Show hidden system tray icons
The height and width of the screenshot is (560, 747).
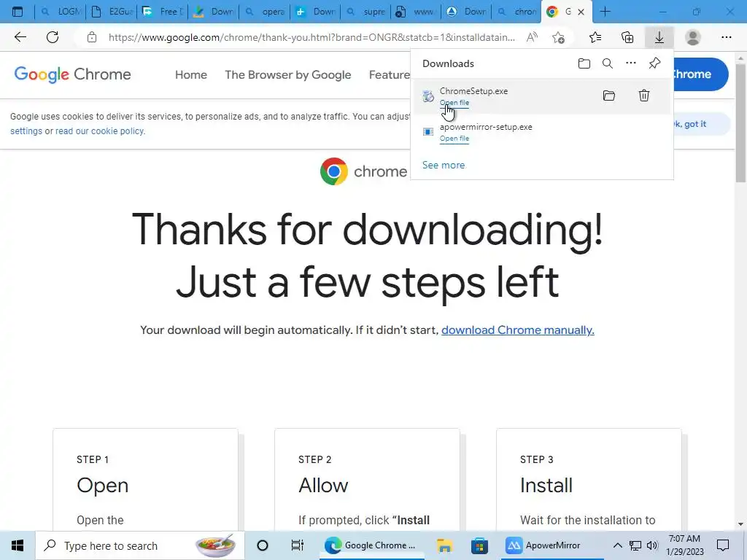coord(617,545)
